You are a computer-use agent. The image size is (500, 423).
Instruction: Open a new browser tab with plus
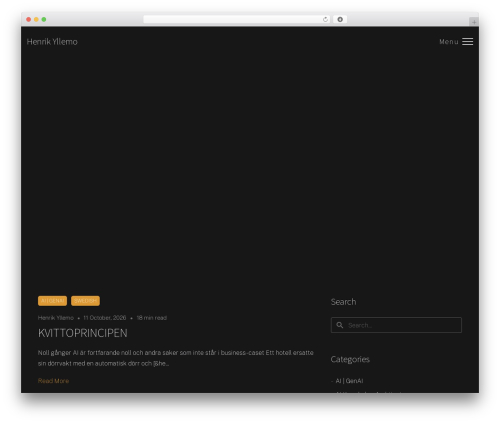[474, 22]
